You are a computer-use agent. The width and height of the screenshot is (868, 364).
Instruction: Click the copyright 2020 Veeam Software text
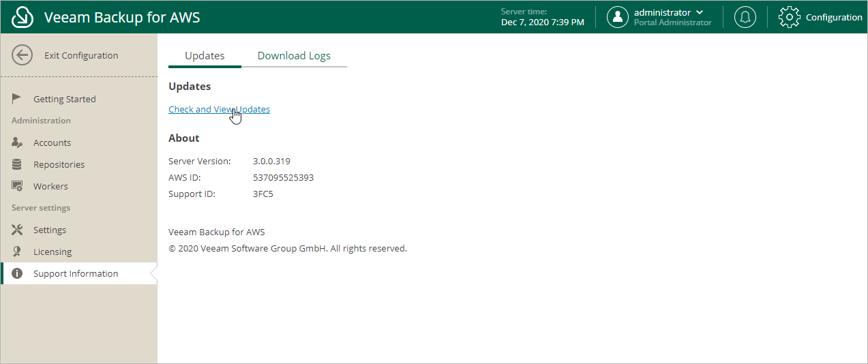[288, 248]
